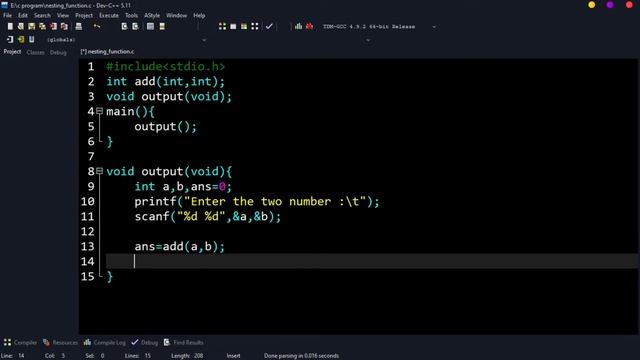Open the Project menu
The width and height of the screenshot is (640, 360).
click(x=84, y=16)
